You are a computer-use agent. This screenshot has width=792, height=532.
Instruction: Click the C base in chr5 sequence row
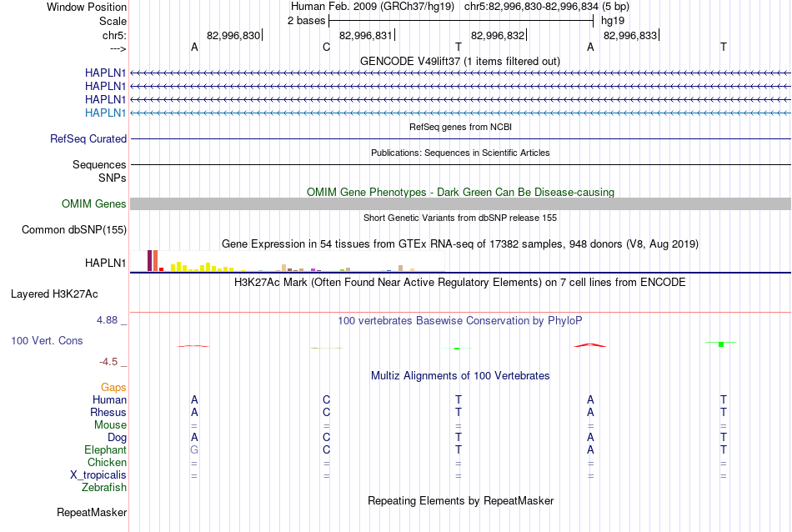pyautogui.click(x=326, y=48)
